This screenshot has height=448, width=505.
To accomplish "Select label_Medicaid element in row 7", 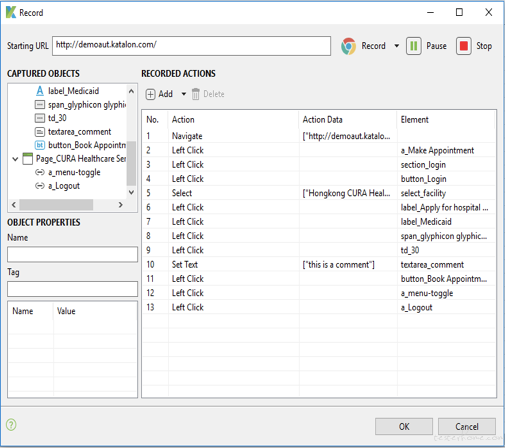I will click(x=446, y=222).
